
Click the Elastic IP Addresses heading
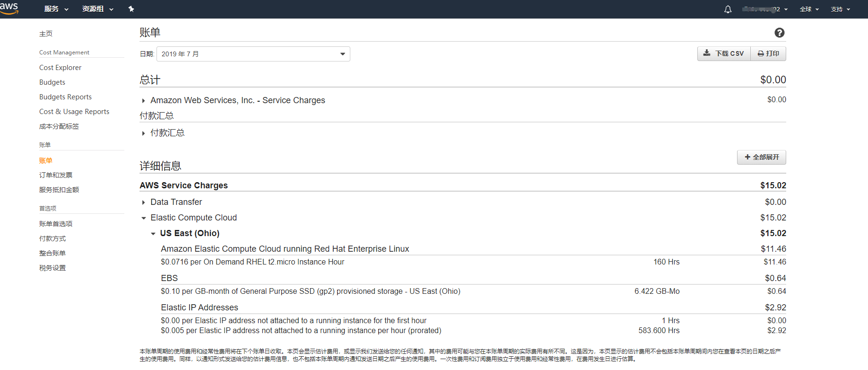point(200,308)
